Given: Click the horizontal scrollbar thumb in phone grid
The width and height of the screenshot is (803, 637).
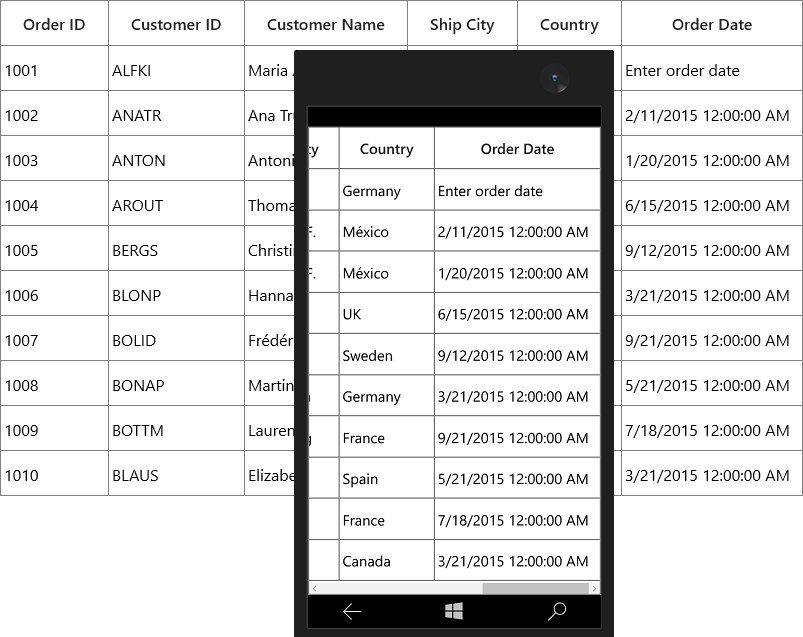Looking at the screenshot, I should [536, 588].
